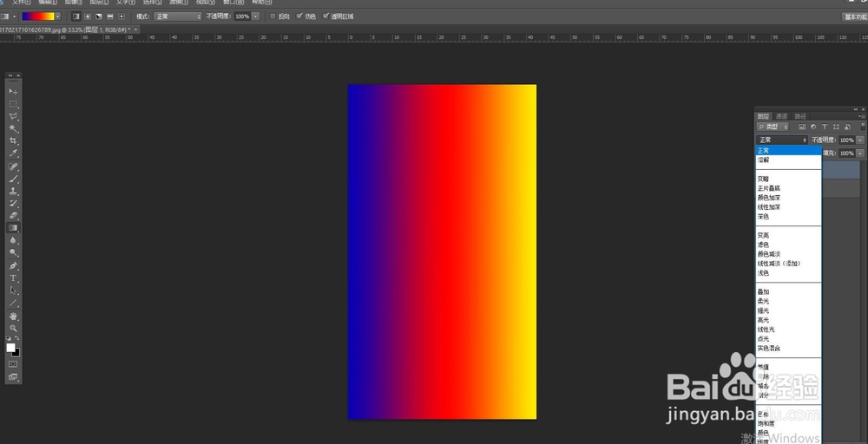Choose Dissolve (溶解) blend mode
The image size is (868, 444).
click(x=788, y=160)
